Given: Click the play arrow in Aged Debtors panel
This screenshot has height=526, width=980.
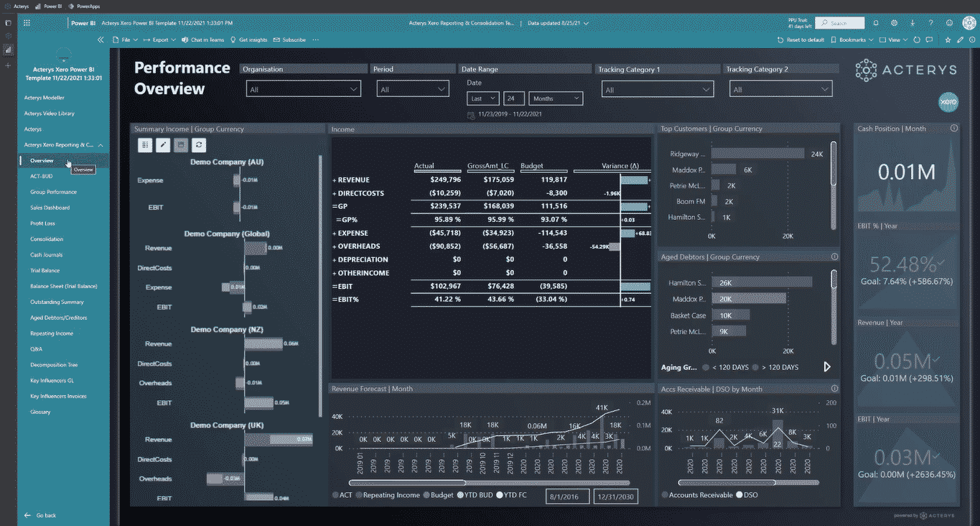Looking at the screenshot, I should (827, 367).
